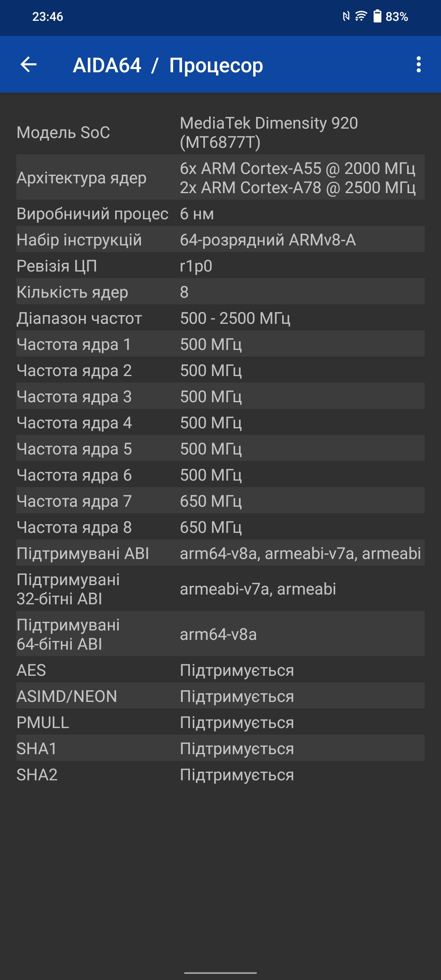441x980 pixels.
Task: Tap the Виробничий процес row
Action: pos(220,214)
